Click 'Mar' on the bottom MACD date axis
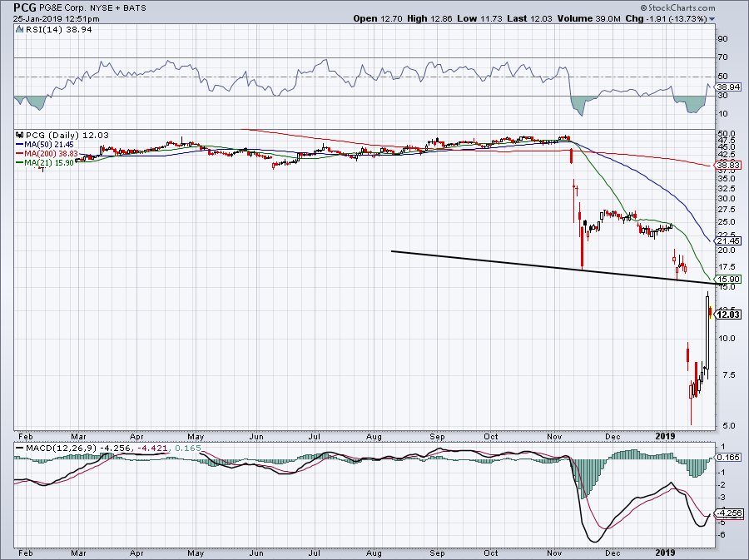The width and height of the screenshot is (749, 560). point(78,553)
